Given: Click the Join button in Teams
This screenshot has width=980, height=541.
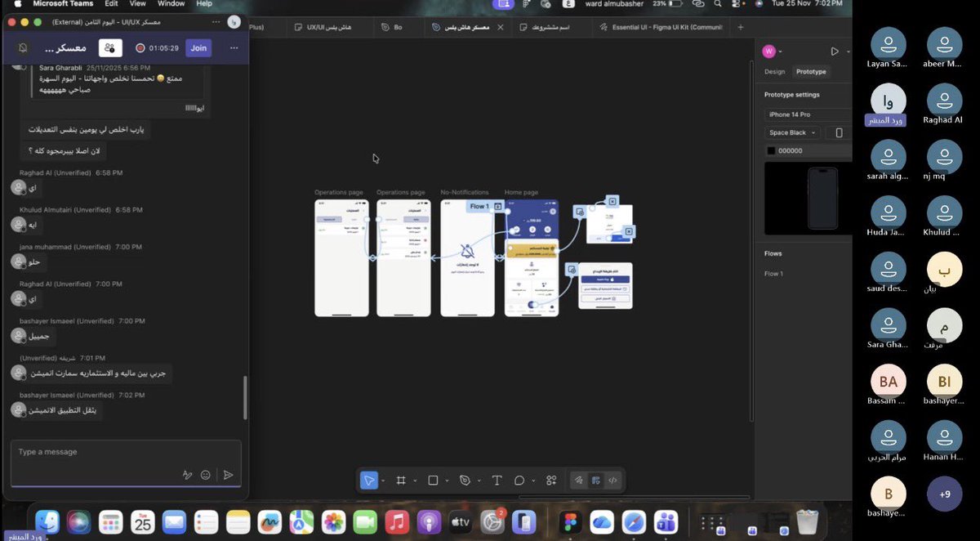Looking at the screenshot, I should (x=198, y=48).
